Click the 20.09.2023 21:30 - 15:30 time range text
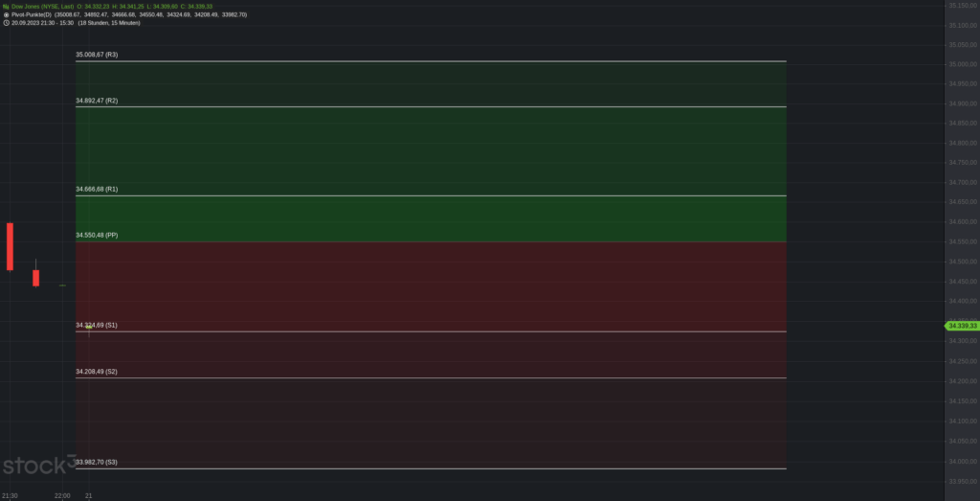 (x=42, y=23)
